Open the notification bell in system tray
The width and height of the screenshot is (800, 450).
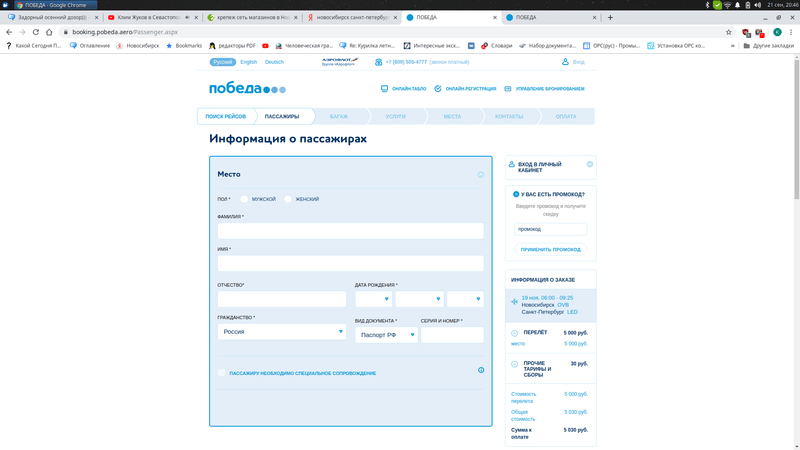coord(737,5)
